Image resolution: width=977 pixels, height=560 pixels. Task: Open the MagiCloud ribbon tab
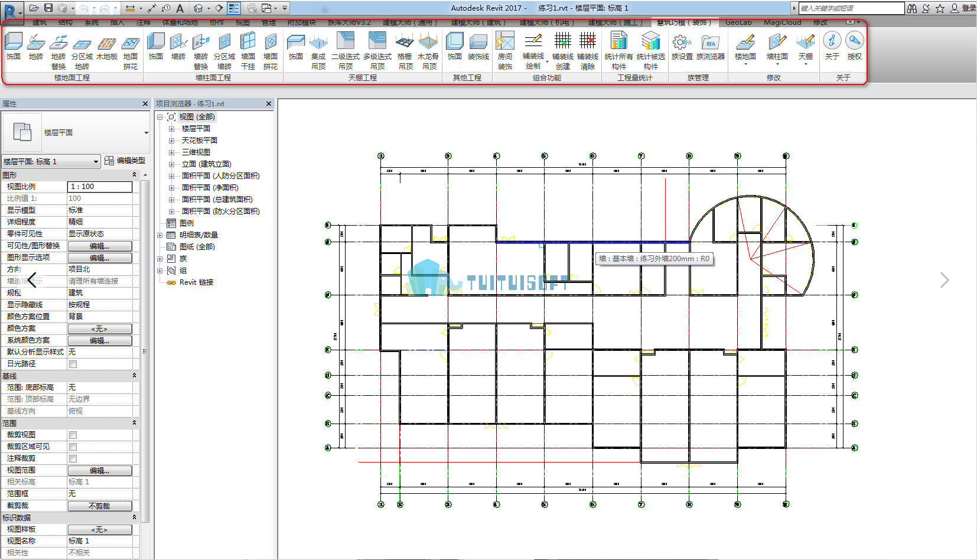point(782,22)
